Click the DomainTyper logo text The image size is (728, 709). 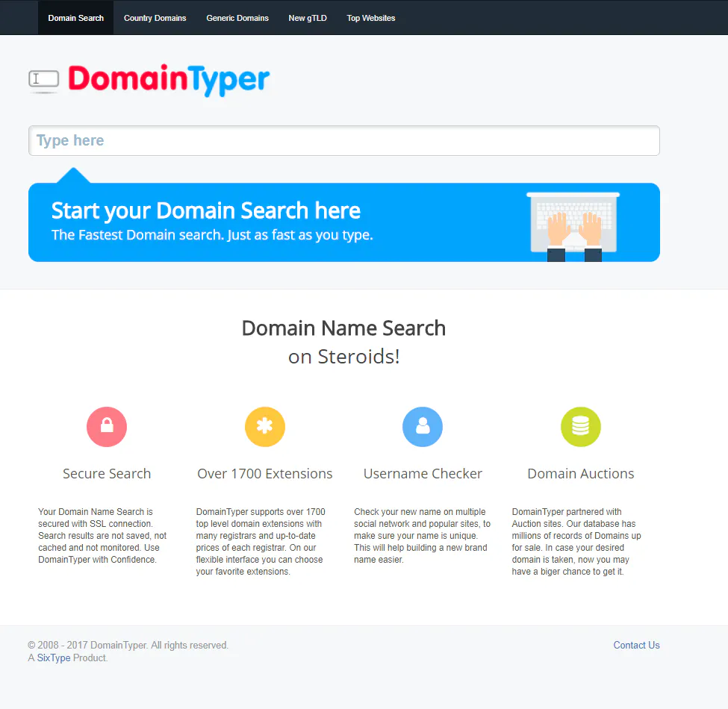[169, 79]
